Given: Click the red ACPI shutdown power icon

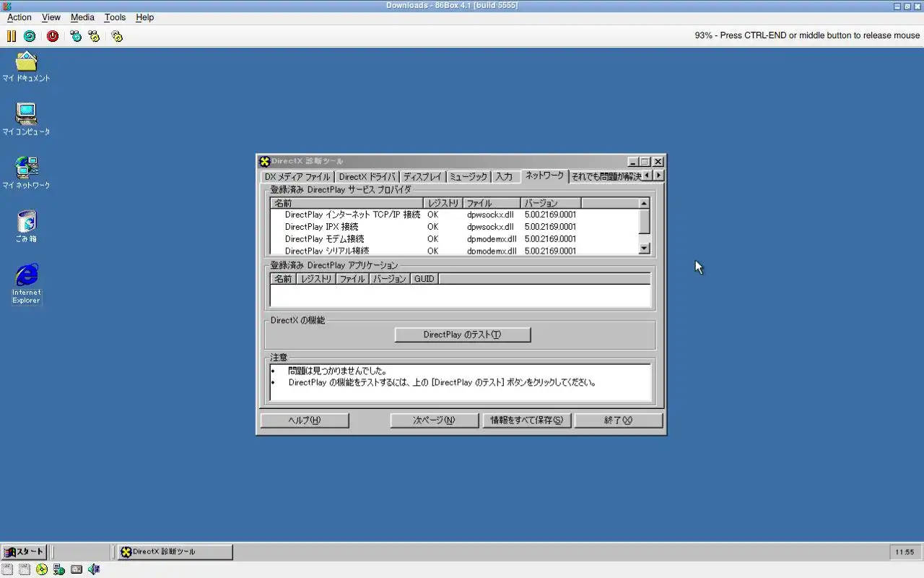Looking at the screenshot, I should pos(53,35).
